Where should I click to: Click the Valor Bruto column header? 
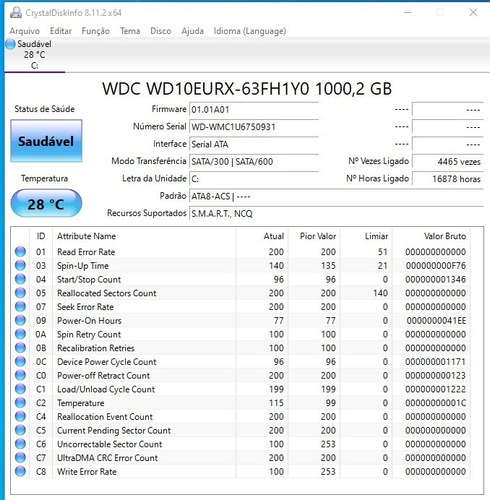pyautogui.click(x=431, y=236)
